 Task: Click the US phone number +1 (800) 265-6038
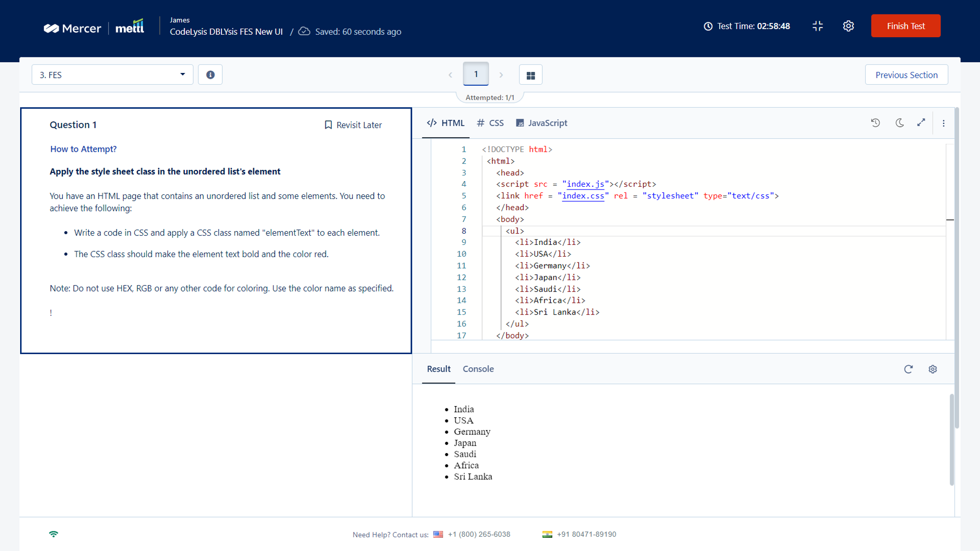479,534
